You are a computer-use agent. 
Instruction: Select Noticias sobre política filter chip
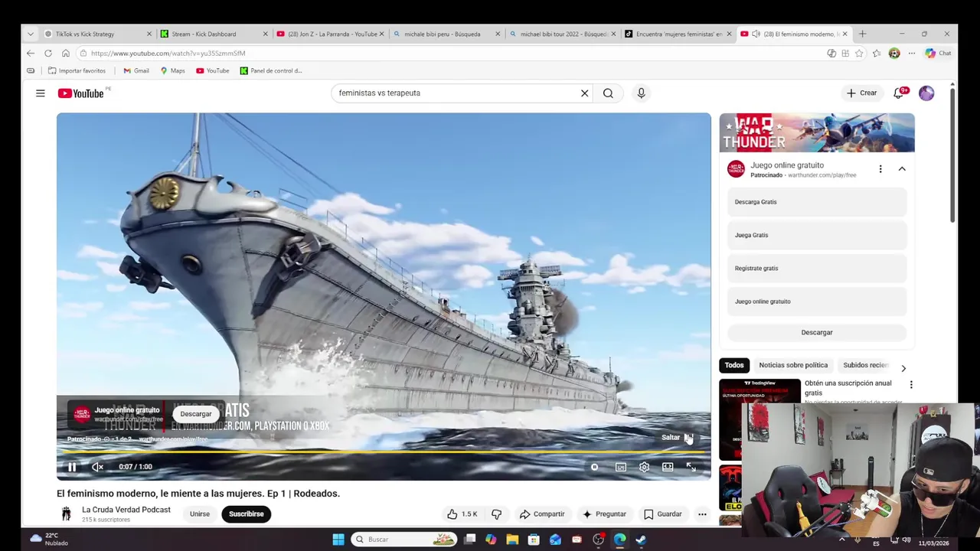pos(793,366)
